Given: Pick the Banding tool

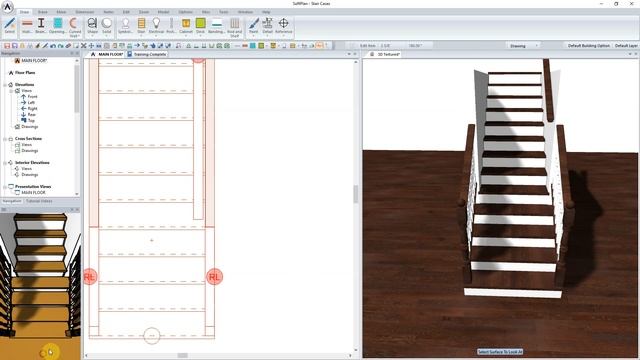Looking at the screenshot, I should click(x=216, y=25).
